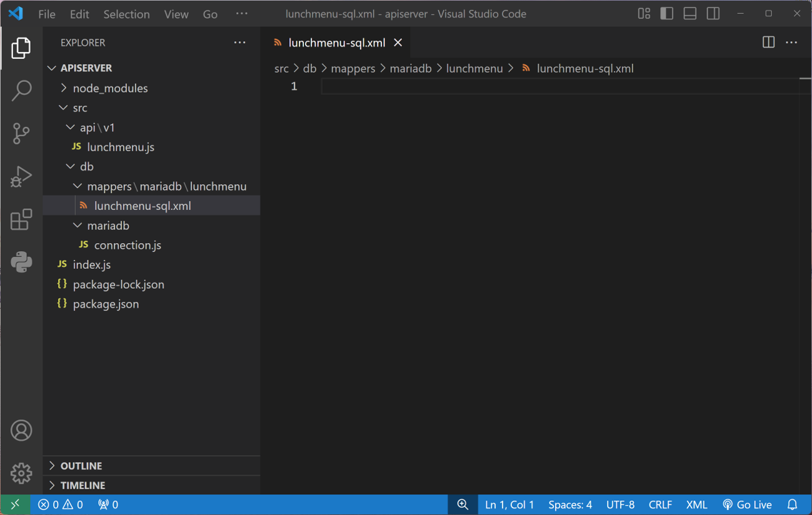Screen dimensions: 812x515
Task: Click XML language mode selector
Action: tap(696, 504)
